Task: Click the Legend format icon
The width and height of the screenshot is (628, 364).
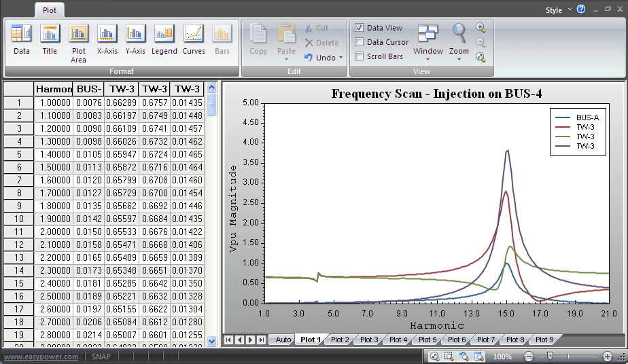Action: pos(164,39)
